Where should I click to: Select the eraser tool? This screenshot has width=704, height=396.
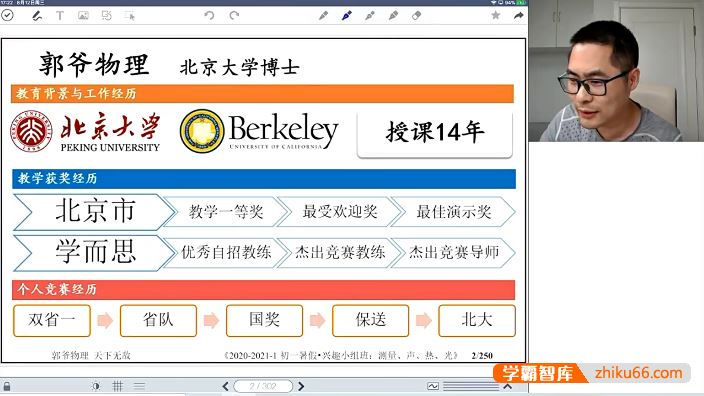(x=417, y=16)
